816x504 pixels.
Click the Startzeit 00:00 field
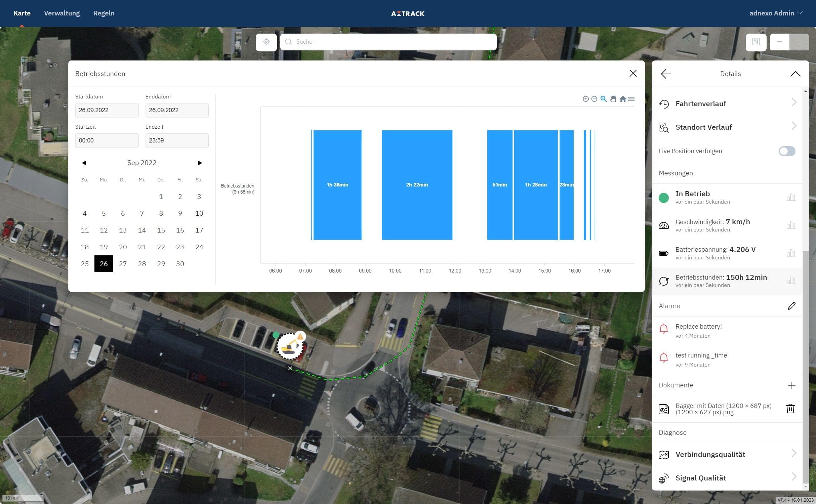(107, 140)
